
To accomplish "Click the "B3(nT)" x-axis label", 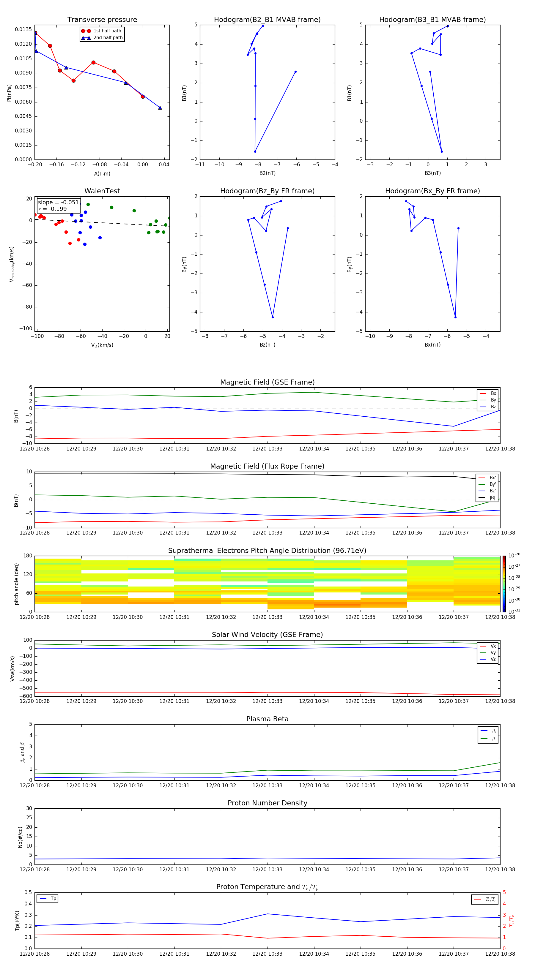I will pos(432,173).
